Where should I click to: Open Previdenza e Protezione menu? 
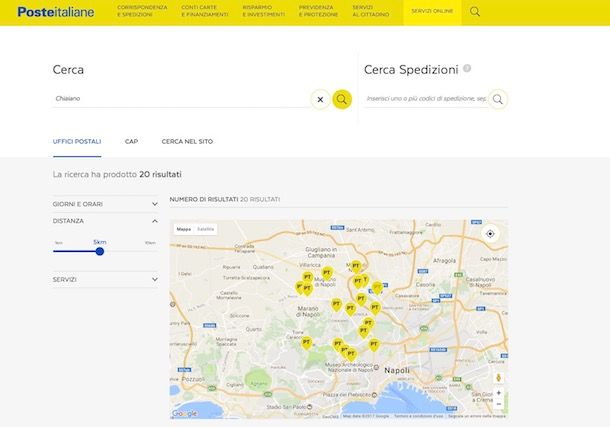[318, 11]
